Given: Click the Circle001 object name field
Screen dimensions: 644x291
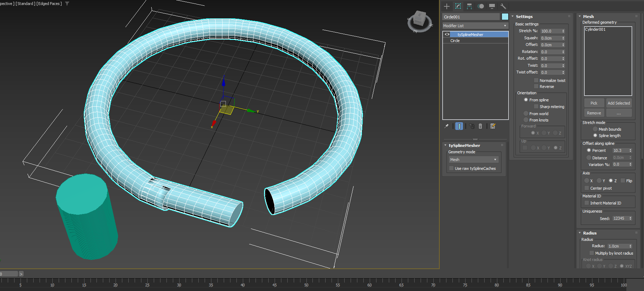Looking at the screenshot, I should tap(471, 17).
